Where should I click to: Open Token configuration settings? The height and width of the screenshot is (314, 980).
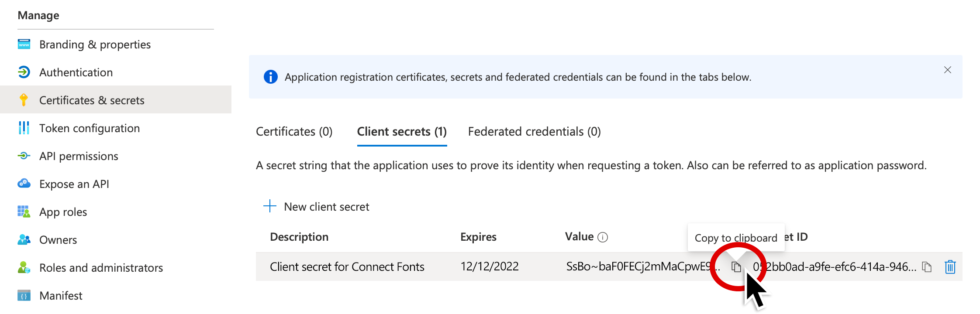coord(90,128)
